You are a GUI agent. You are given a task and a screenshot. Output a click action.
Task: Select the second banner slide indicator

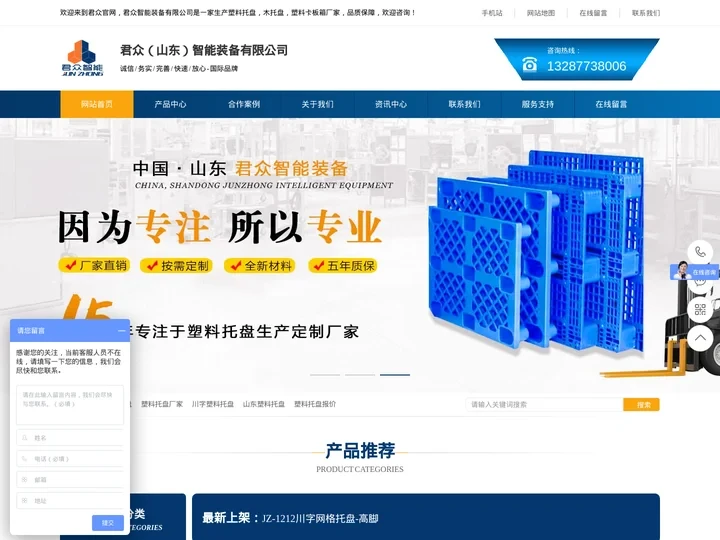[x=360, y=375]
